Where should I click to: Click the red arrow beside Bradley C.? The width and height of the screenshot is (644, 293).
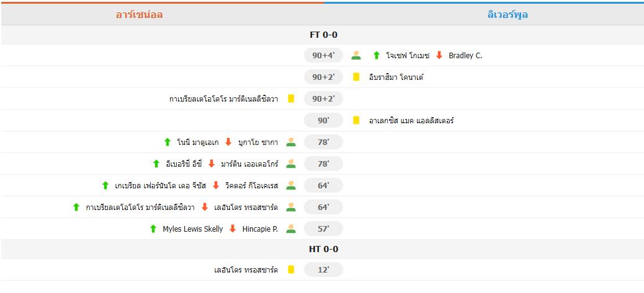pyautogui.click(x=439, y=55)
